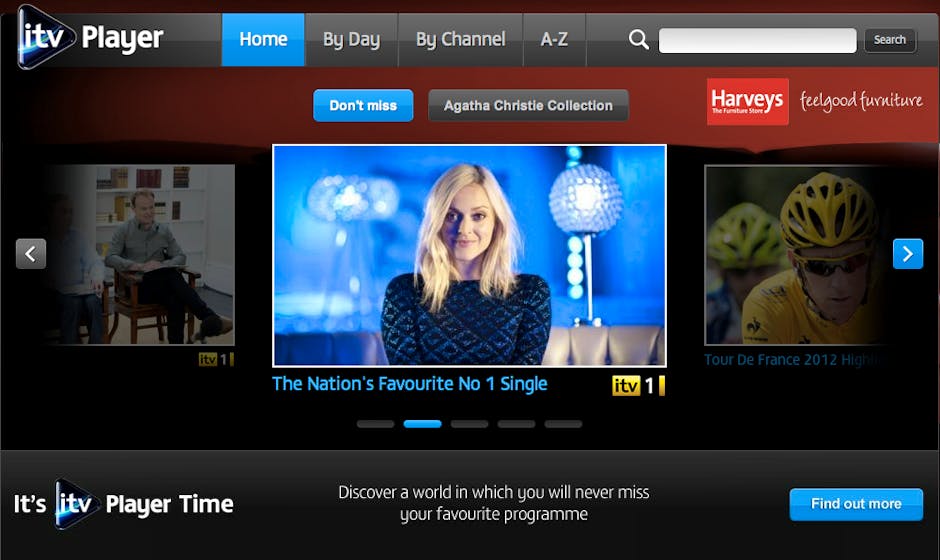This screenshot has width=940, height=560.
Task: Show the previous carousel slide with left arrow
Action: coord(31,254)
